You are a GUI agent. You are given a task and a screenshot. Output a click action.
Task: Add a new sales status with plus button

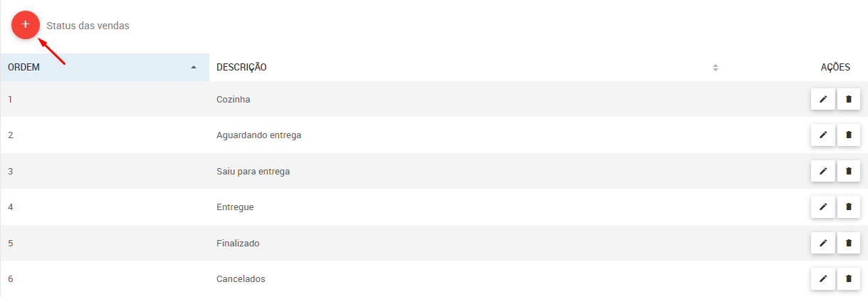26,25
